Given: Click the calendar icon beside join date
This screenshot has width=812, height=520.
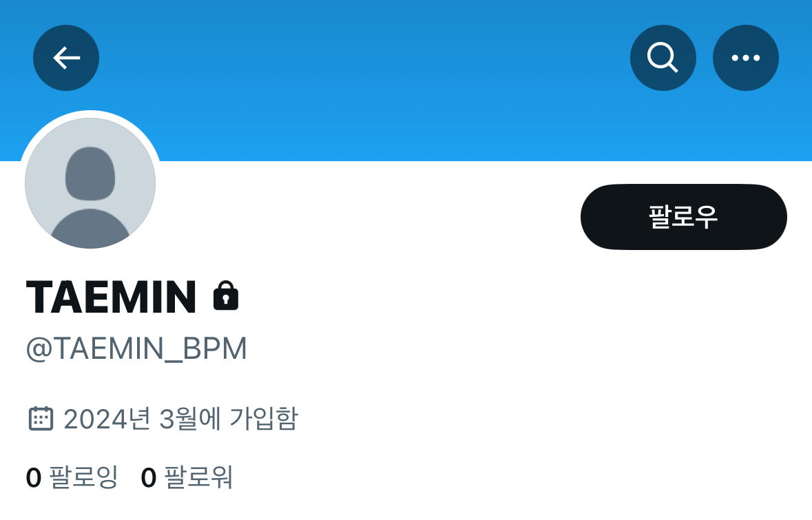Looking at the screenshot, I should pos(41,419).
